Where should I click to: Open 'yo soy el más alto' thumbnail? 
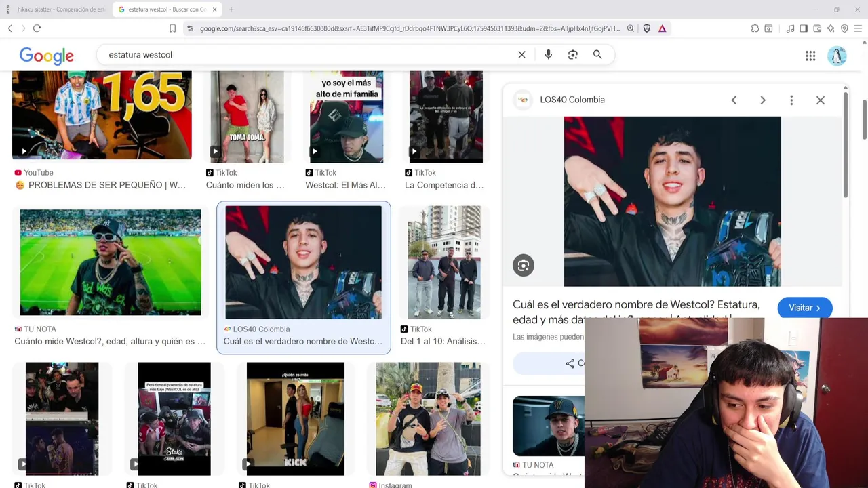(347, 117)
